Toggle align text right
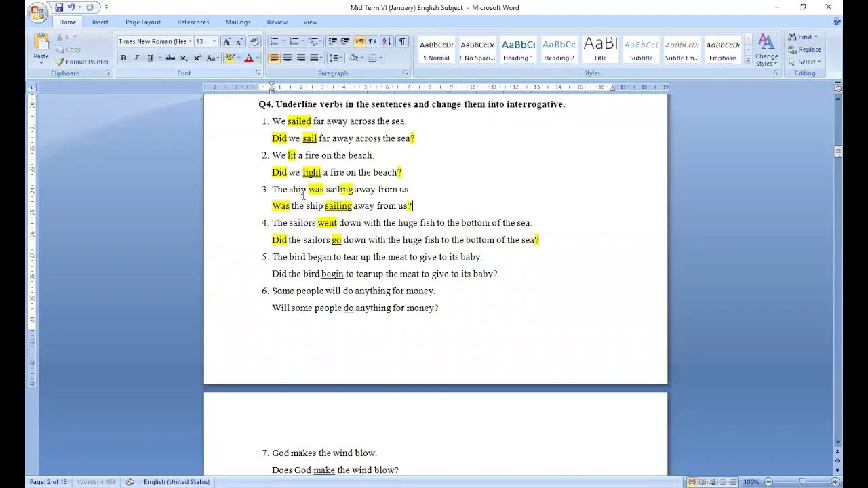 [301, 58]
